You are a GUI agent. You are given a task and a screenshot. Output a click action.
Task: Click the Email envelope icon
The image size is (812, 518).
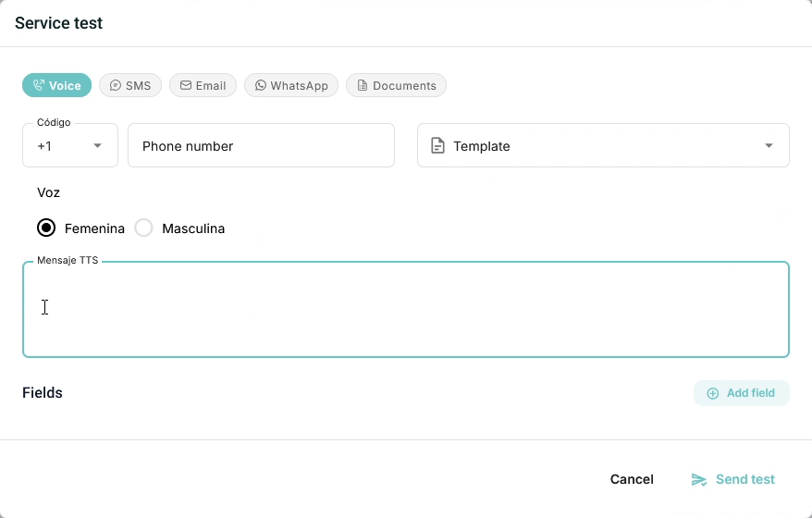(185, 85)
